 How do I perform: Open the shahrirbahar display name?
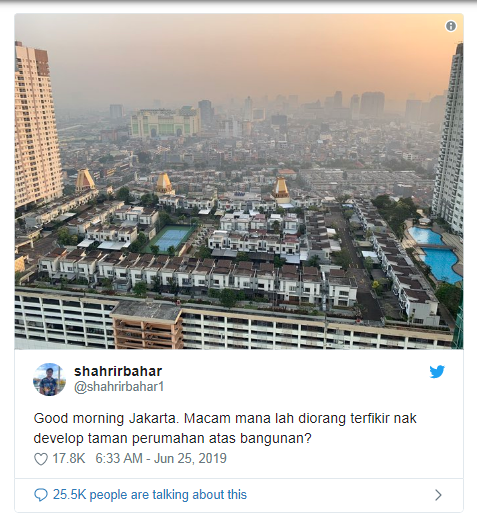[x=118, y=371]
